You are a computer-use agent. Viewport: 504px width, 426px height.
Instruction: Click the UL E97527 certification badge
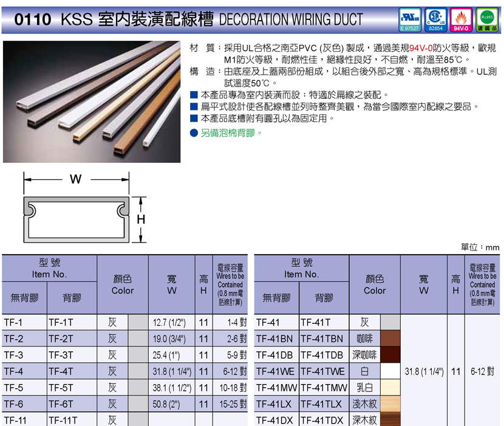(410, 20)
